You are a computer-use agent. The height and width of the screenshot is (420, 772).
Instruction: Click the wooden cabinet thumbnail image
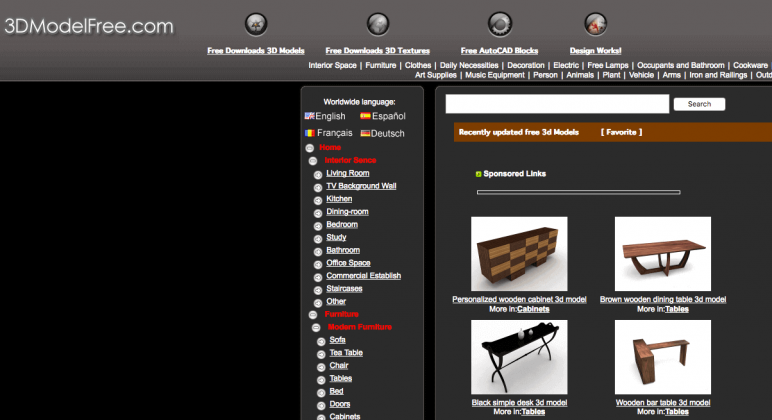519,254
